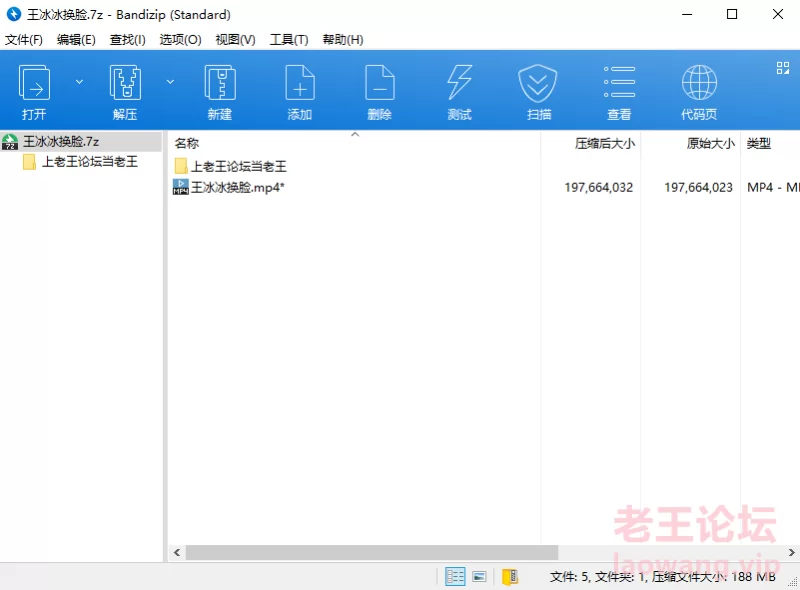Click the 删除 (Delete) toolbar icon

click(x=380, y=92)
